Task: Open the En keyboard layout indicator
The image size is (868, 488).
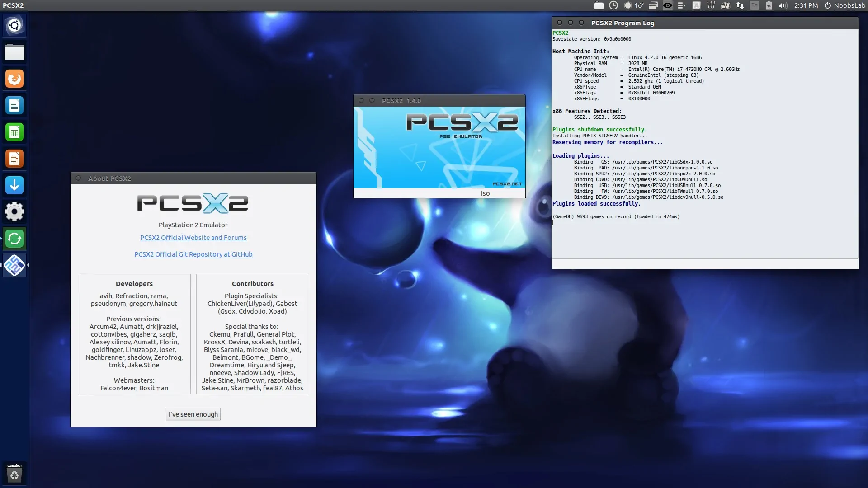Action: (x=754, y=5)
